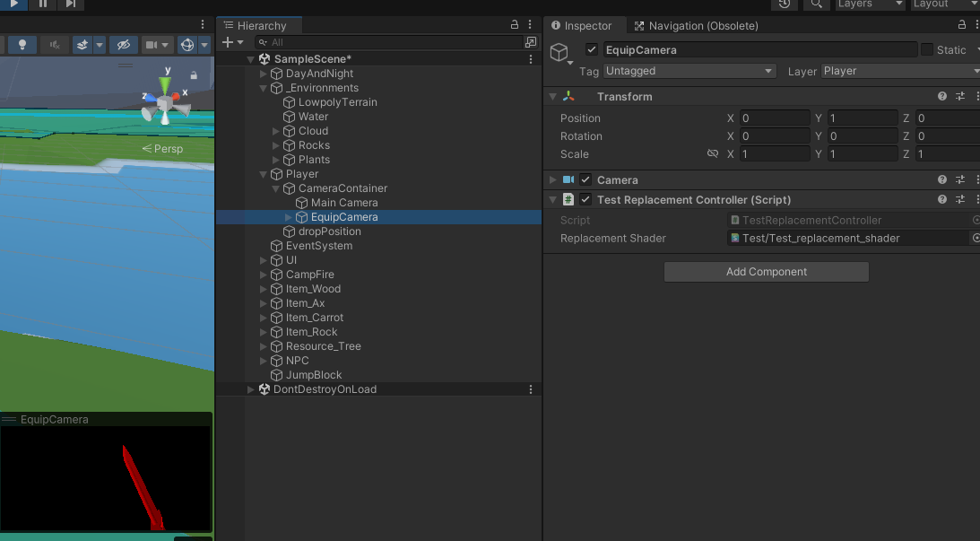Screen dimensions: 980x541
Task: Select Item_Ax in the Hierarchy
Action: pyautogui.click(x=305, y=303)
